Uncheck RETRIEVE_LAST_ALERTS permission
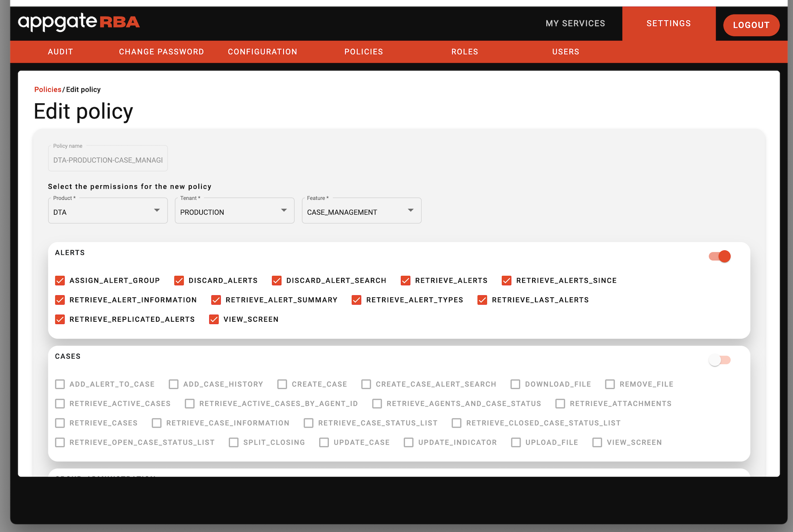 (482, 300)
